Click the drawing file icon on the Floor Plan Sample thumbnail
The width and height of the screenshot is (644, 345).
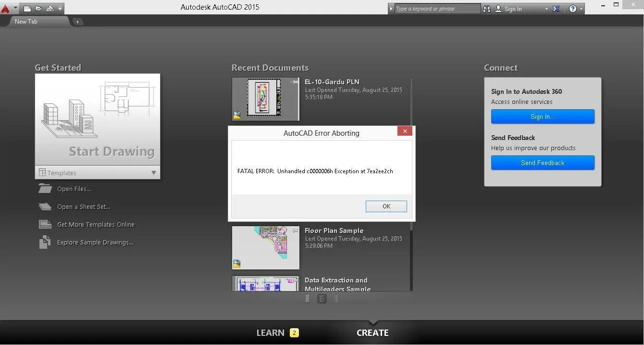click(x=237, y=264)
